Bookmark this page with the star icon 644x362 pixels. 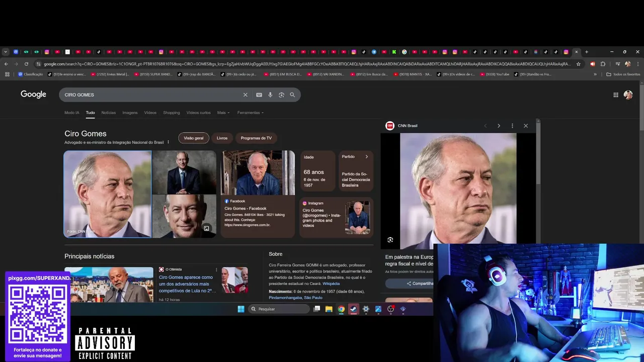(579, 64)
